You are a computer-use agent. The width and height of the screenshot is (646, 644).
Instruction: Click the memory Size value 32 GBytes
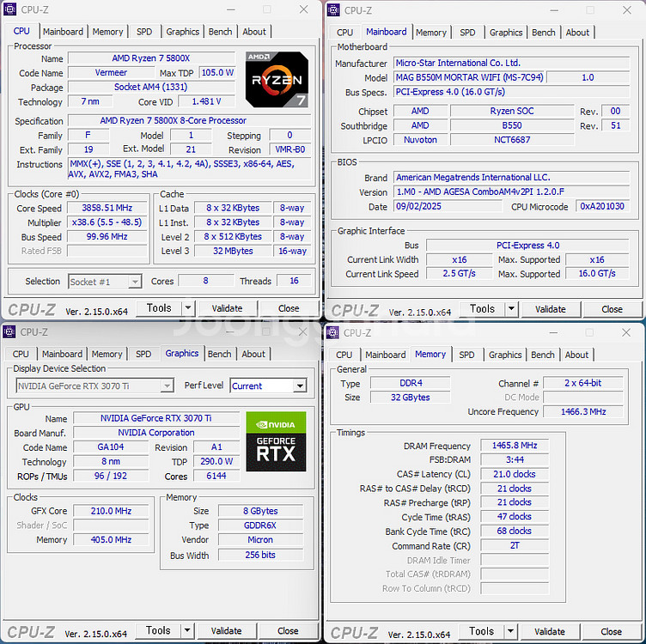point(410,398)
